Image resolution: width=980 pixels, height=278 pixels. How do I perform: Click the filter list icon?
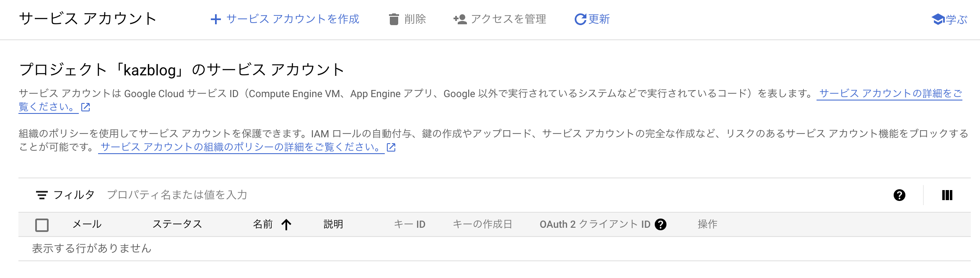pos(41,195)
